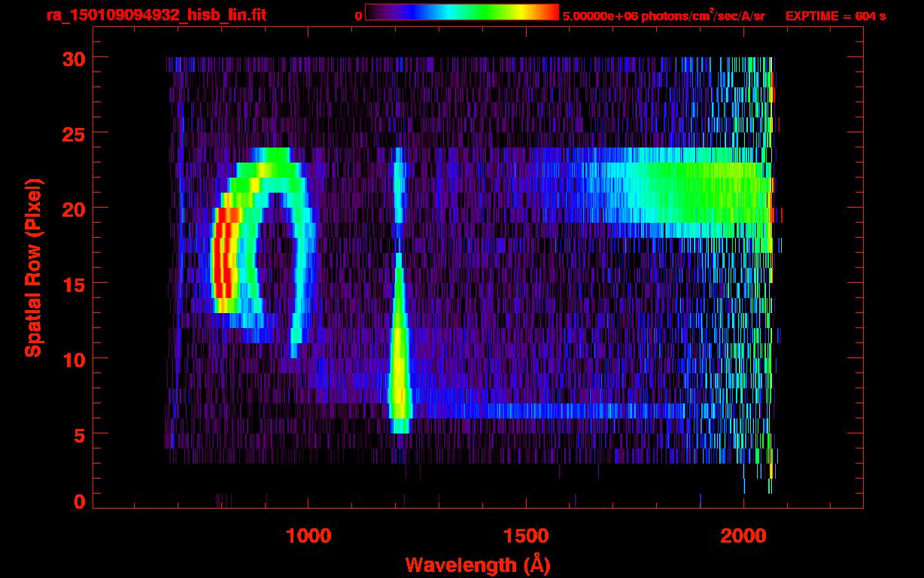Click the 30 spatial row tick label
924x578 pixels.
[74, 58]
